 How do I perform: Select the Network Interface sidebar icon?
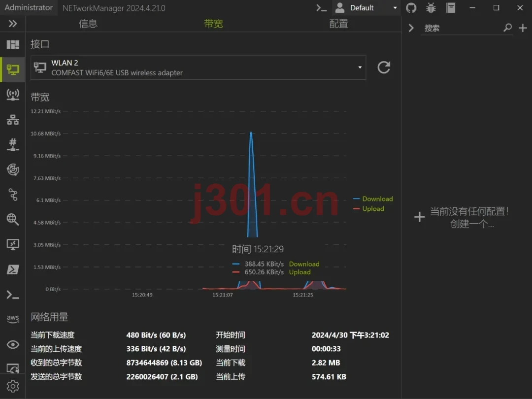coord(12,69)
